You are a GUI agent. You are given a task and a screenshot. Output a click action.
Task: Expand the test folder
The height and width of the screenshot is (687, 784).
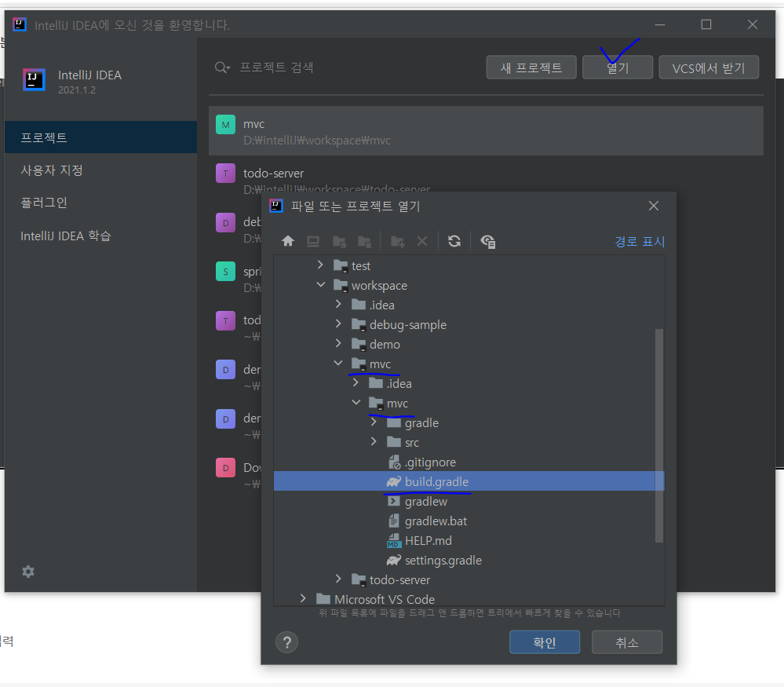tap(320, 265)
